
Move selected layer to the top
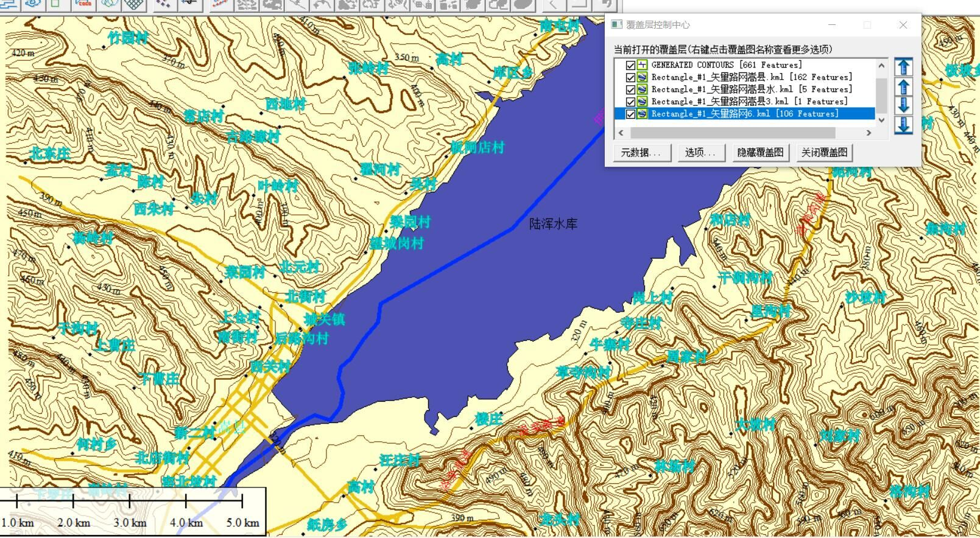click(x=903, y=66)
